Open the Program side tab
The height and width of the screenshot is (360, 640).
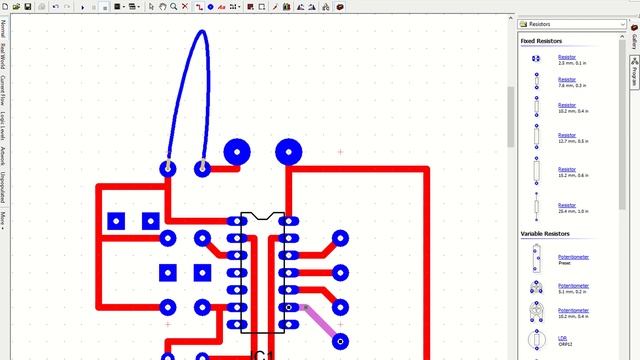(634, 72)
